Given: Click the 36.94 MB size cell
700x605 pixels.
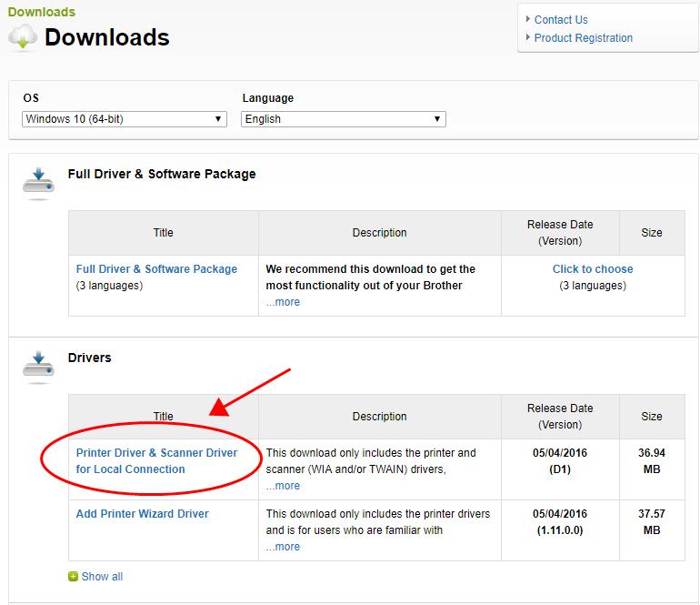Looking at the screenshot, I should tap(652, 461).
